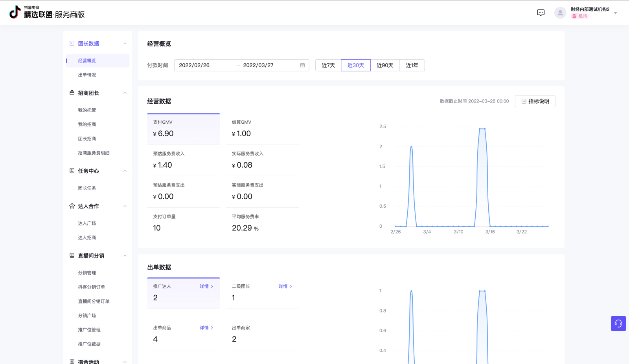Select the 支付订单量 metric card

point(184,223)
